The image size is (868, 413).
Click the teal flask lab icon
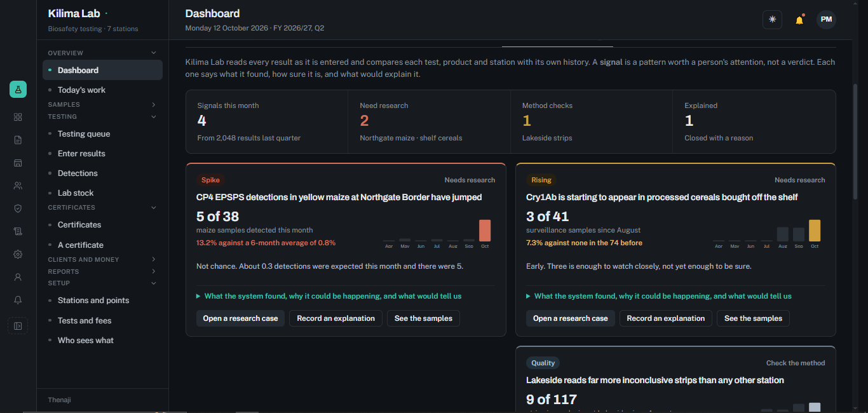tap(18, 90)
